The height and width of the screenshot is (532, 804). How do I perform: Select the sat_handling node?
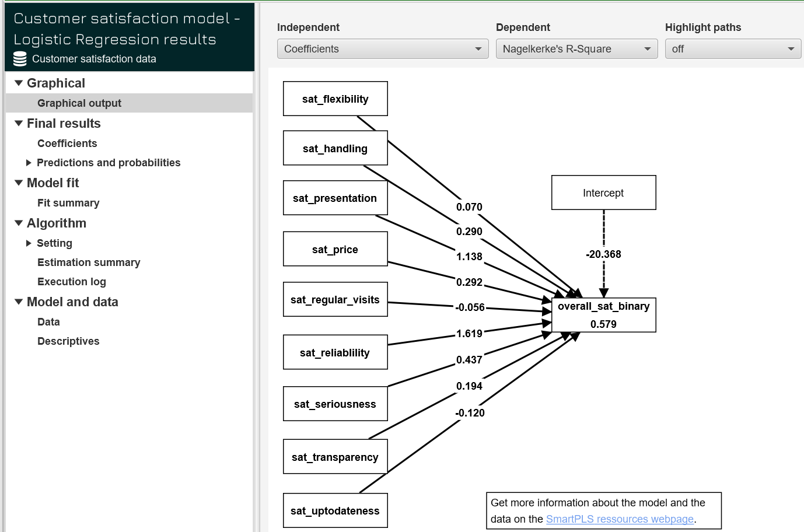pyautogui.click(x=335, y=148)
